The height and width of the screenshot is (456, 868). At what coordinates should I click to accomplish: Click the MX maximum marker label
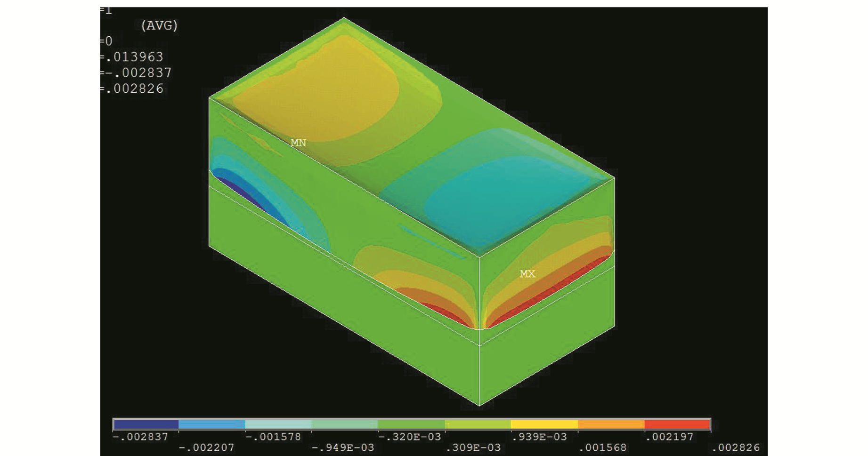(527, 274)
